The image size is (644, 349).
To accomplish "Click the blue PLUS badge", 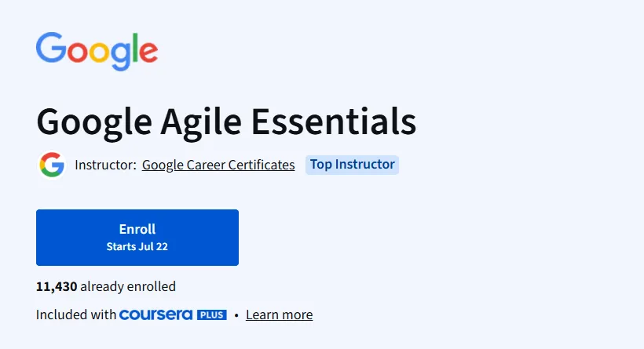I will click(212, 314).
